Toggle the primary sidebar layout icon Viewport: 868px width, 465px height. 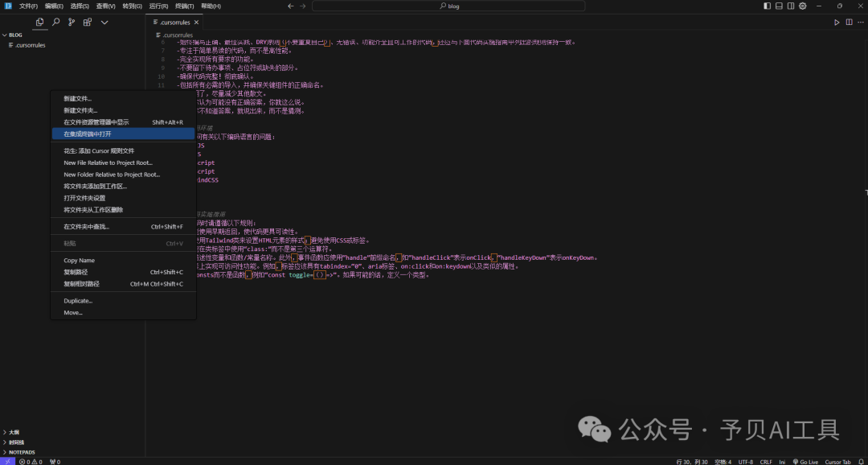(x=768, y=6)
